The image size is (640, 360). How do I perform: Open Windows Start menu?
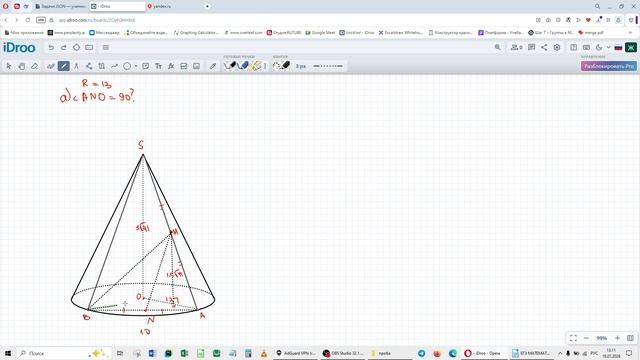7,353
